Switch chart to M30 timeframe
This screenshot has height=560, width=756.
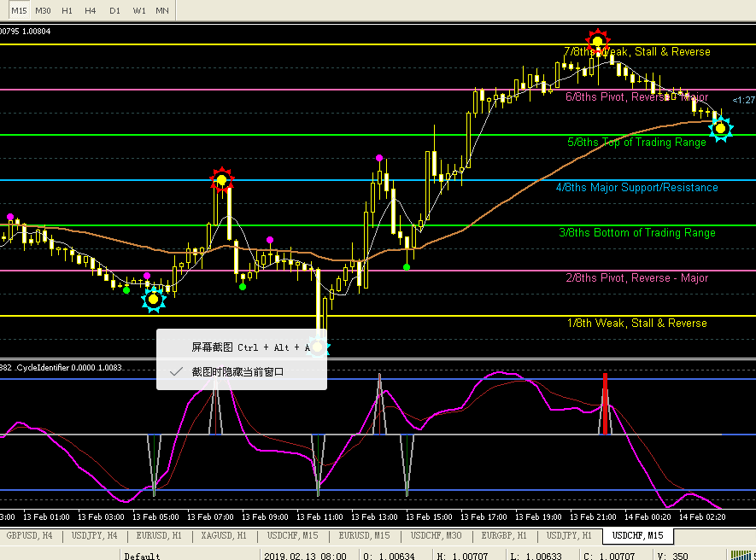(x=43, y=10)
